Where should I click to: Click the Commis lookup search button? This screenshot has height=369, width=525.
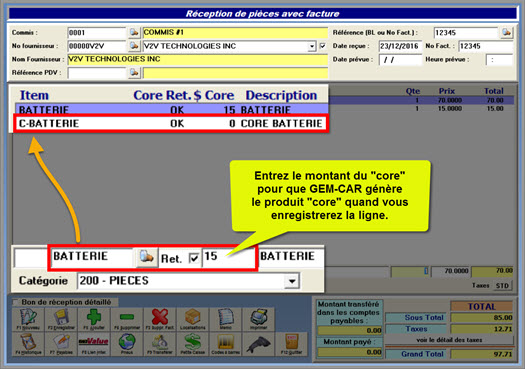(134, 32)
